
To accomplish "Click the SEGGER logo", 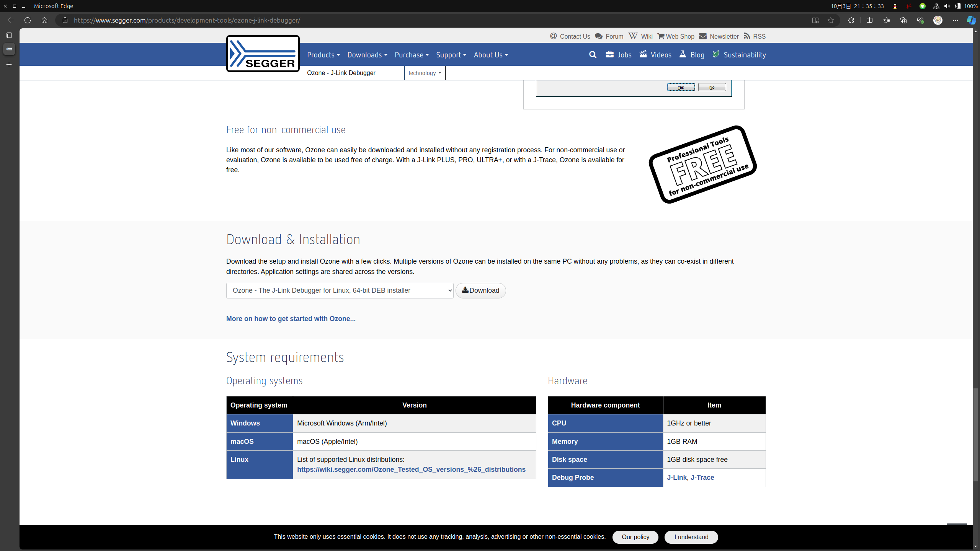I will [263, 54].
